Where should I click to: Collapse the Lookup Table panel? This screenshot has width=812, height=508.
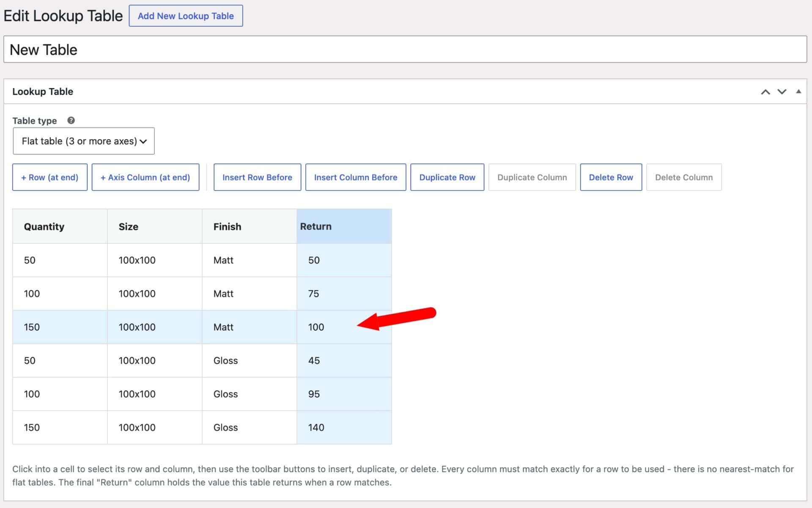point(798,91)
